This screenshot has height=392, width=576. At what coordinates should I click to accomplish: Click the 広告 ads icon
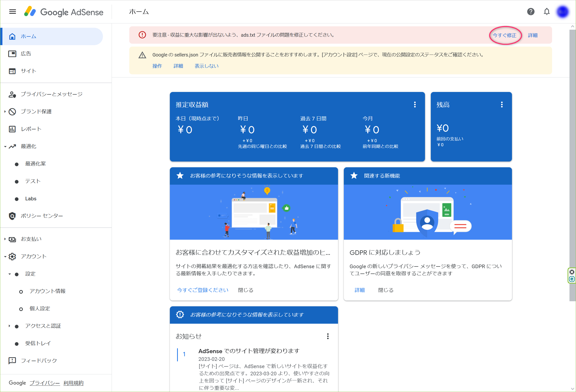12,54
